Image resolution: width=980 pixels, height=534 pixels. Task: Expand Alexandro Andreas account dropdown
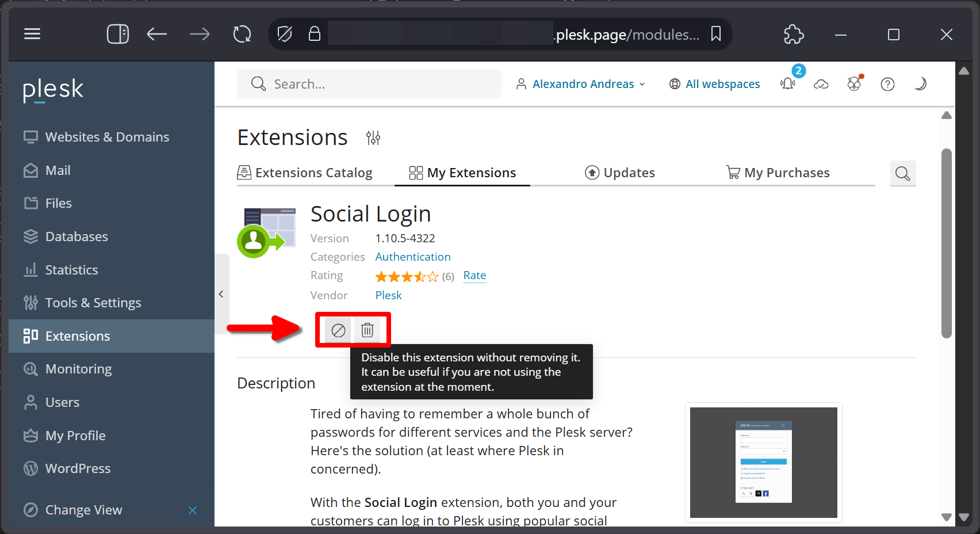[581, 84]
